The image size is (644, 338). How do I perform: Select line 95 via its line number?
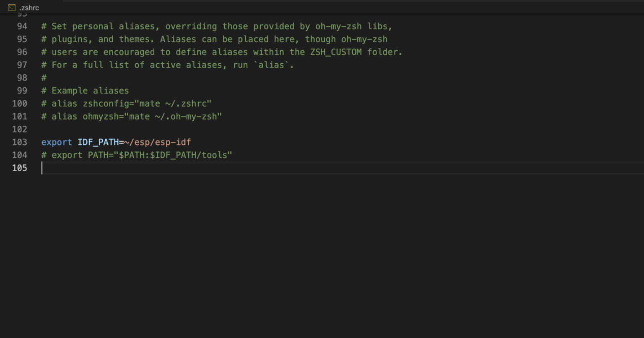coord(22,39)
